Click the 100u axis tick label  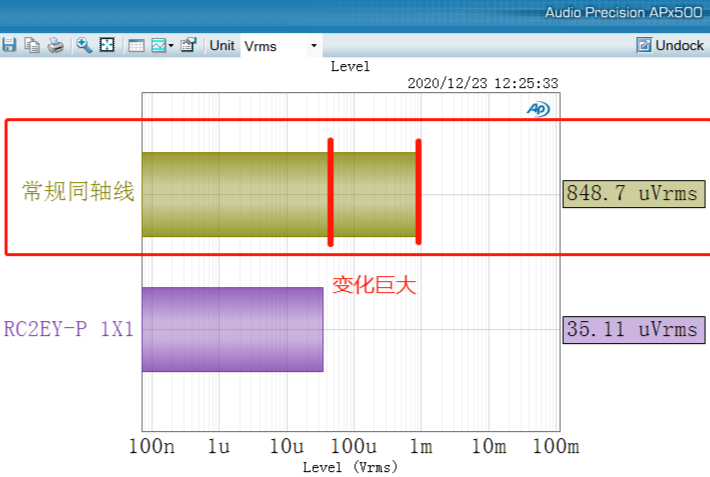[354, 446]
